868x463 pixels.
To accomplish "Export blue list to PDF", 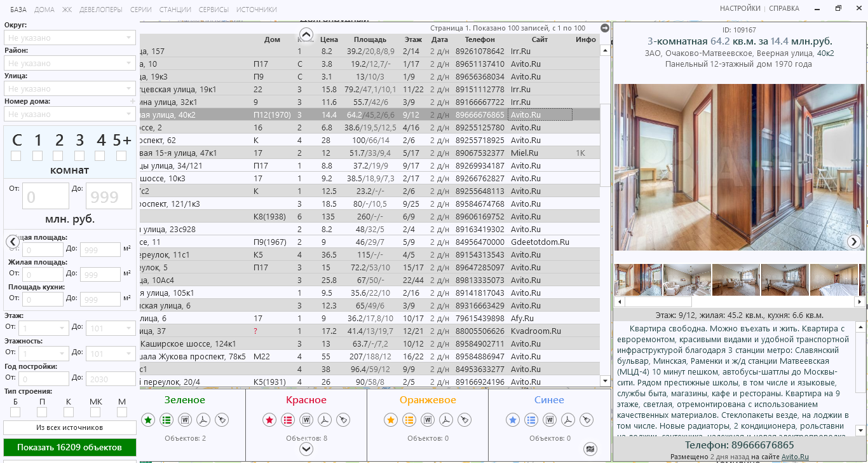I will click(567, 420).
